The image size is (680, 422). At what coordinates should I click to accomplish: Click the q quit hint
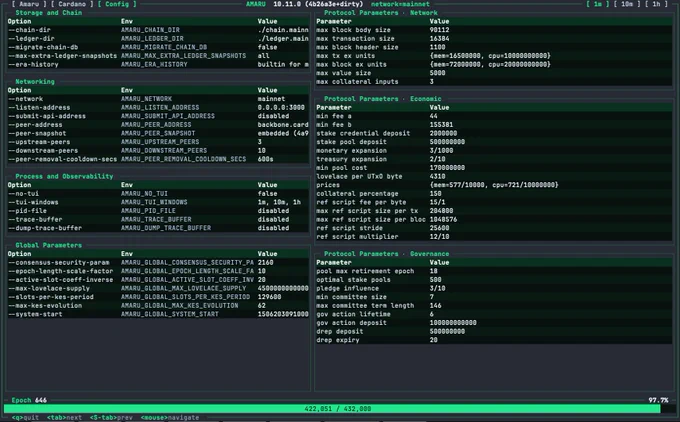25,417
